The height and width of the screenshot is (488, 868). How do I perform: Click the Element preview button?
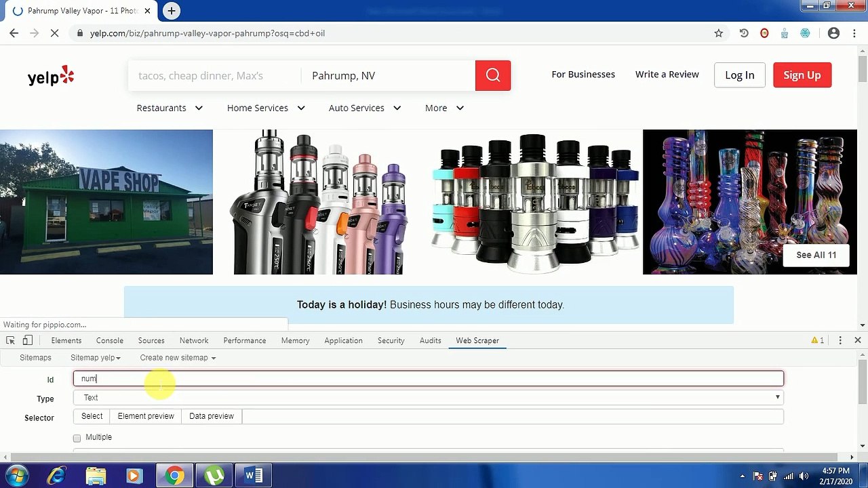pos(146,416)
